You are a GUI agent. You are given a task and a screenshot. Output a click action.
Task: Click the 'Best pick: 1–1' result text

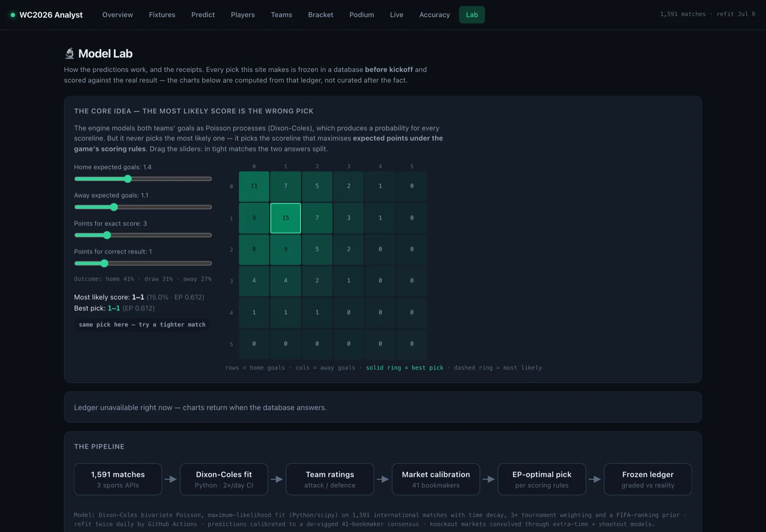click(114, 308)
